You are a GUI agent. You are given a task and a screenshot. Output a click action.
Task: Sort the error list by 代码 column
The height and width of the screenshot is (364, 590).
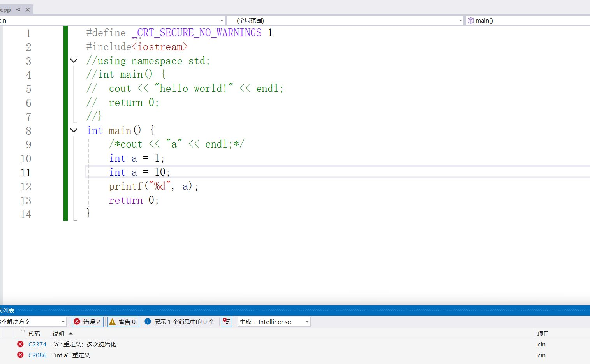coord(34,334)
